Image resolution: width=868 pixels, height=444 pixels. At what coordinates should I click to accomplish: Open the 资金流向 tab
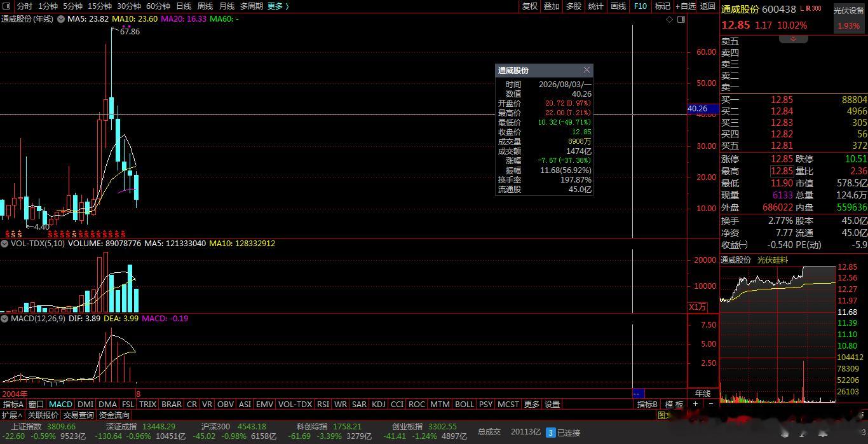pyautogui.click(x=114, y=415)
